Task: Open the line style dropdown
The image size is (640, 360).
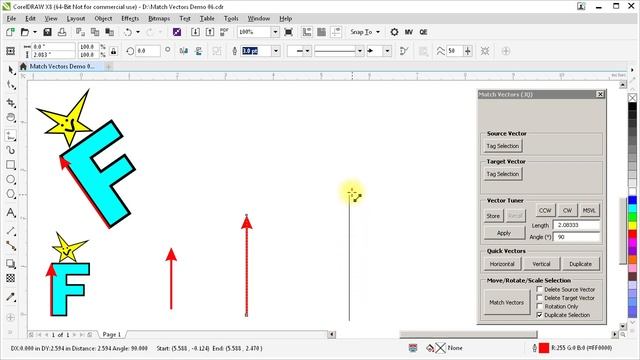Action: pos(360,51)
